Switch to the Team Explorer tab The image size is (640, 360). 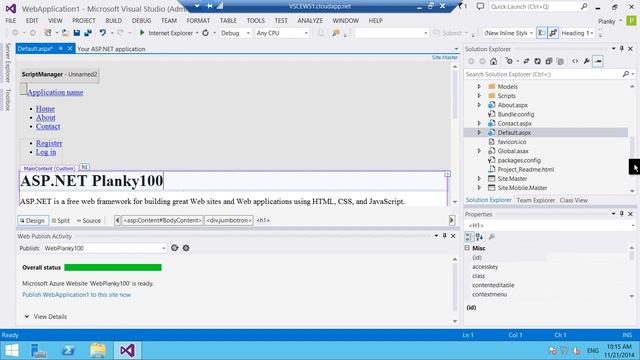point(536,200)
